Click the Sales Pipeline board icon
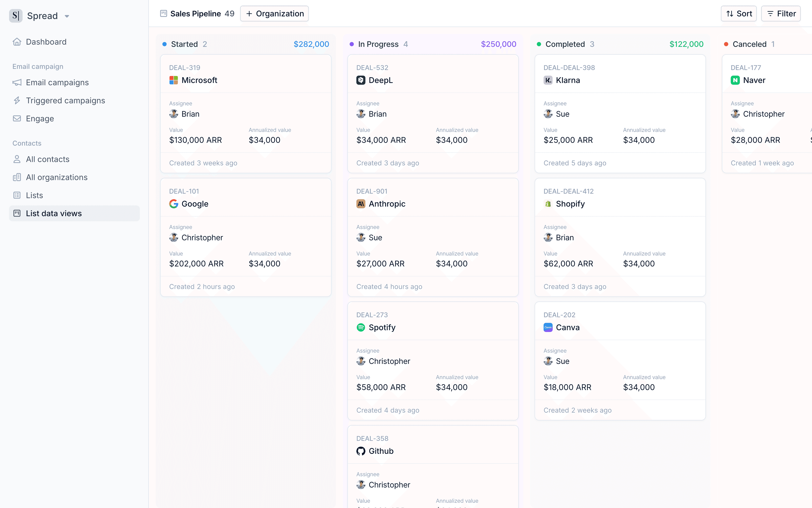Screen dimensions: 812x508 point(163,13)
